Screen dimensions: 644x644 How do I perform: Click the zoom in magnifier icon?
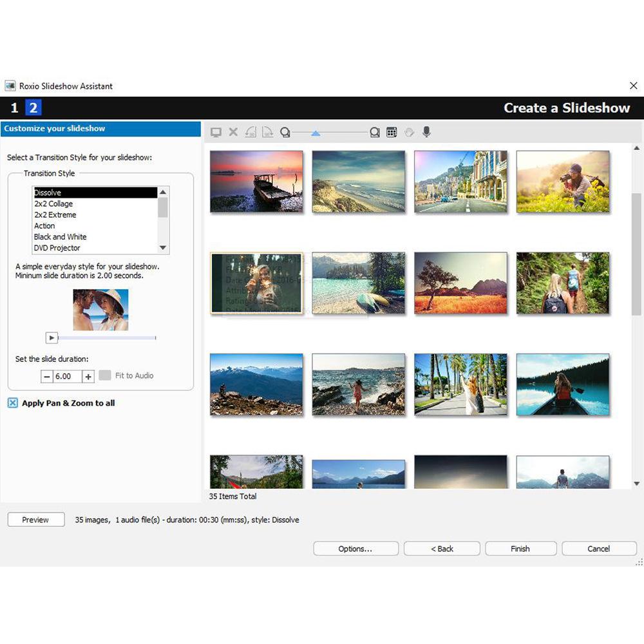pyautogui.click(x=375, y=132)
